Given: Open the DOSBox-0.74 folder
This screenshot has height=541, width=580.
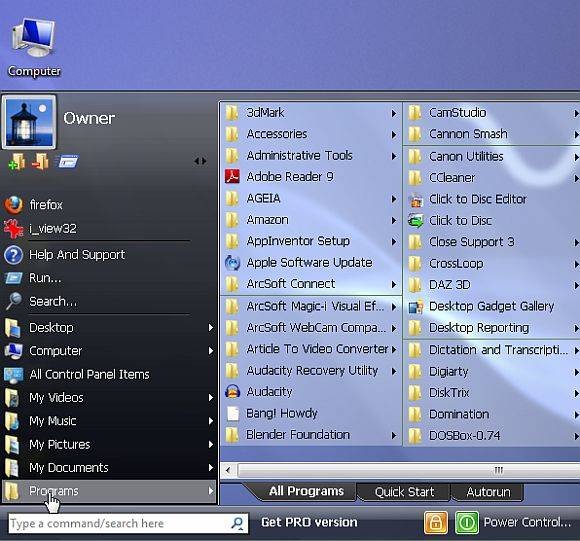Looking at the screenshot, I should coord(492,436).
